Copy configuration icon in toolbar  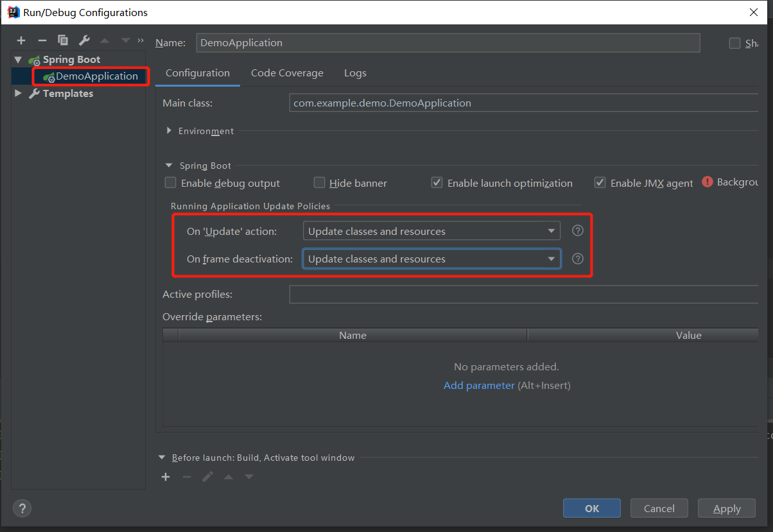63,40
